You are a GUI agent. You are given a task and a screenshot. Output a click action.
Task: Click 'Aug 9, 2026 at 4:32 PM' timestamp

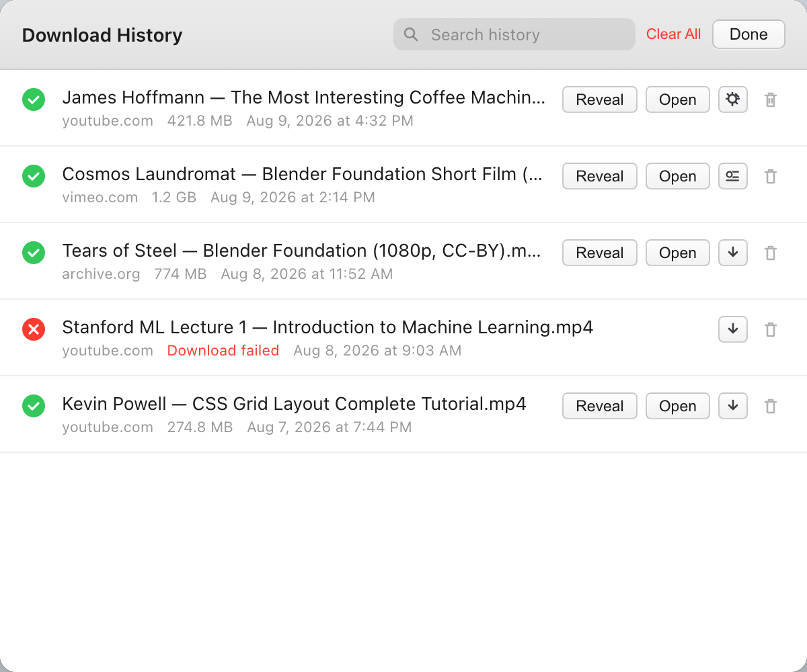point(330,120)
